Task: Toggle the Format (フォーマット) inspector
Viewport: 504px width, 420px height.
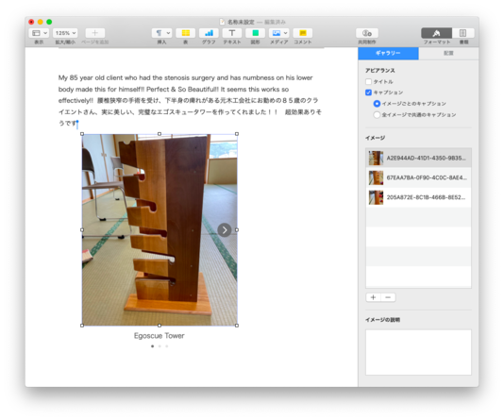Action: coord(436,33)
